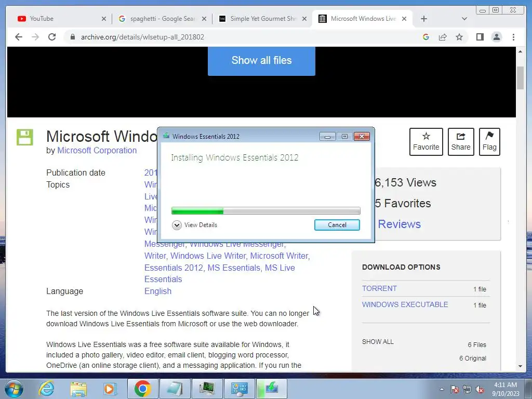The width and height of the screenshot is (532, 399).
Task: Open the Windows Live Writer topic link
Action: [208, 256]
